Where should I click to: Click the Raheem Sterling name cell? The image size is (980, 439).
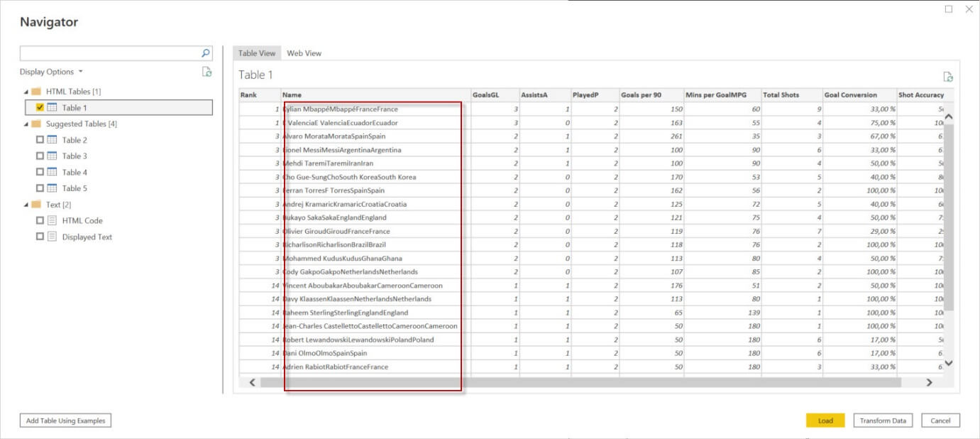click(376, 313)
